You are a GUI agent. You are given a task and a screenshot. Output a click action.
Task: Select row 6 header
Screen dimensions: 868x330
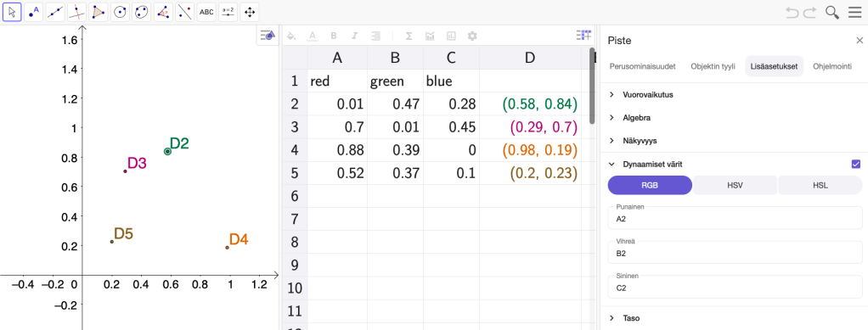pos(295,196)
